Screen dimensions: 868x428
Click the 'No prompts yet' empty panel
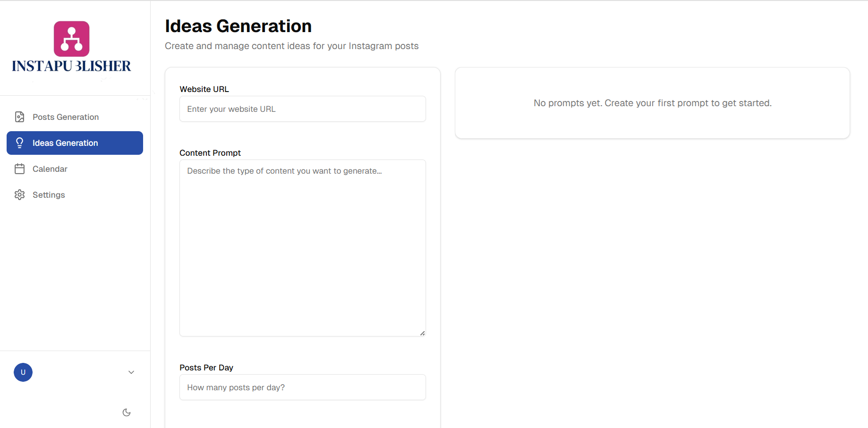coord(652,103)
